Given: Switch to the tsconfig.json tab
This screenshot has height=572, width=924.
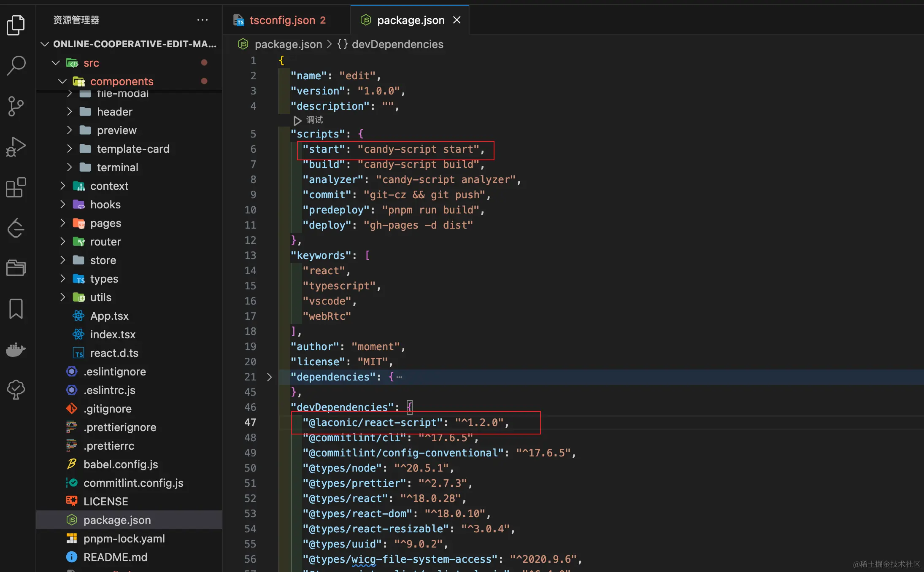Looking at the screenshot, I should (x=282, y=20).
